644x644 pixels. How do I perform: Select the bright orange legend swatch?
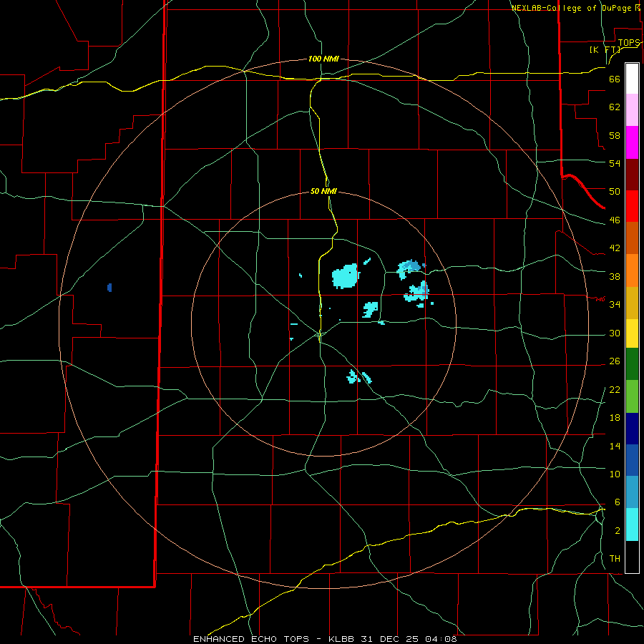click(632, 270)
